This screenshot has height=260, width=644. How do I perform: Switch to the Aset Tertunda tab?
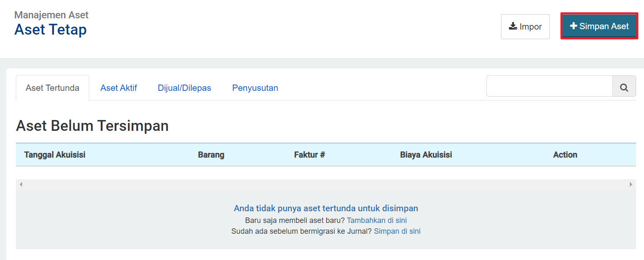(52, 87)
